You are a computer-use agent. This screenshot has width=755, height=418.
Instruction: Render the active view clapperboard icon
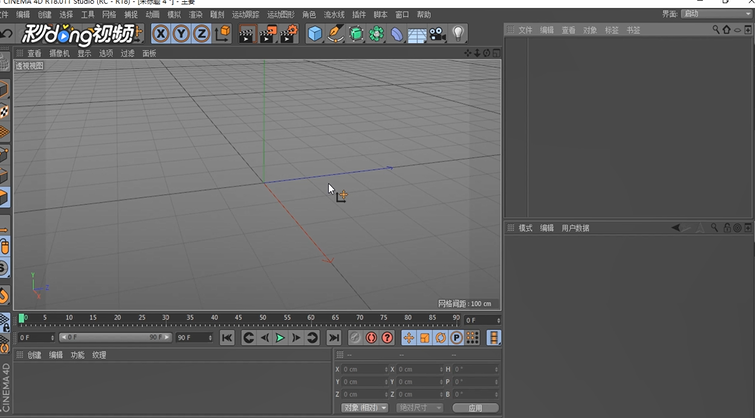click(247, 34)
